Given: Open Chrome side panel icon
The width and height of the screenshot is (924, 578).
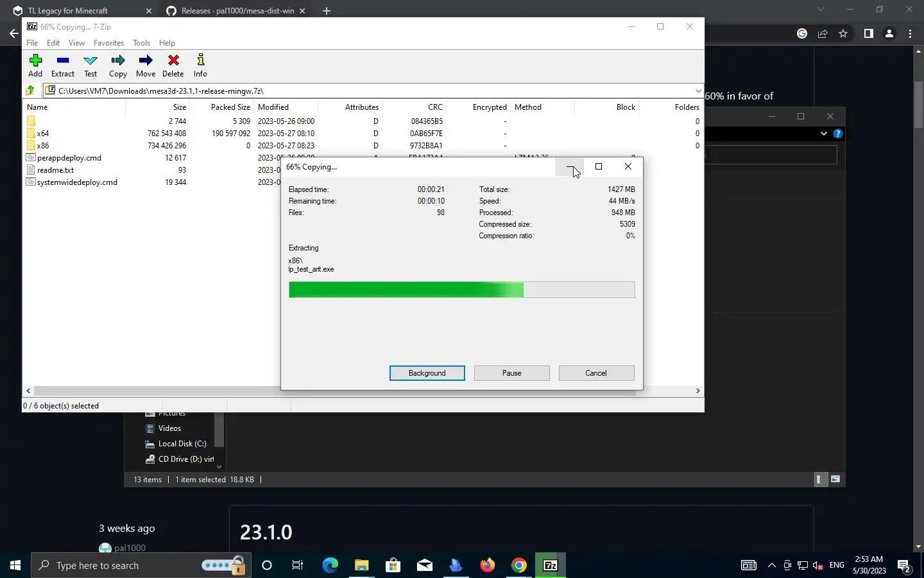Looking at the screenshot, I should (868, 33).
